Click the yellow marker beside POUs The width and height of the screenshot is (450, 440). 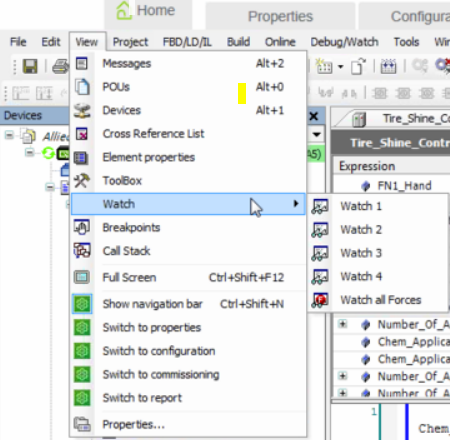(x=242, y=93)
